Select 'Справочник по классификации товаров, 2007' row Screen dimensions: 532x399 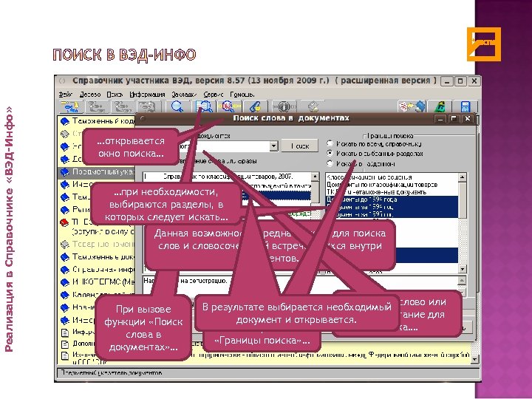point(227,177)
